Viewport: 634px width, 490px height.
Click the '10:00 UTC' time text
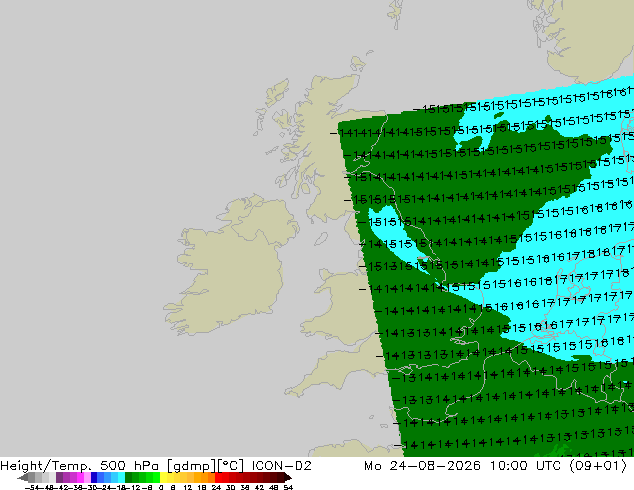coord(525,465)
